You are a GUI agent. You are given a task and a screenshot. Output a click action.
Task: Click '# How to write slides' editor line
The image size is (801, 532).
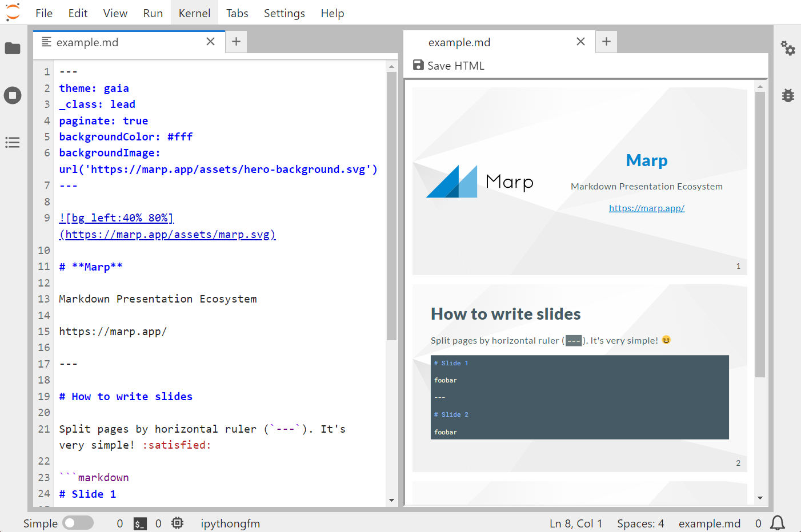pyautogui.click(x=126, y=396)
